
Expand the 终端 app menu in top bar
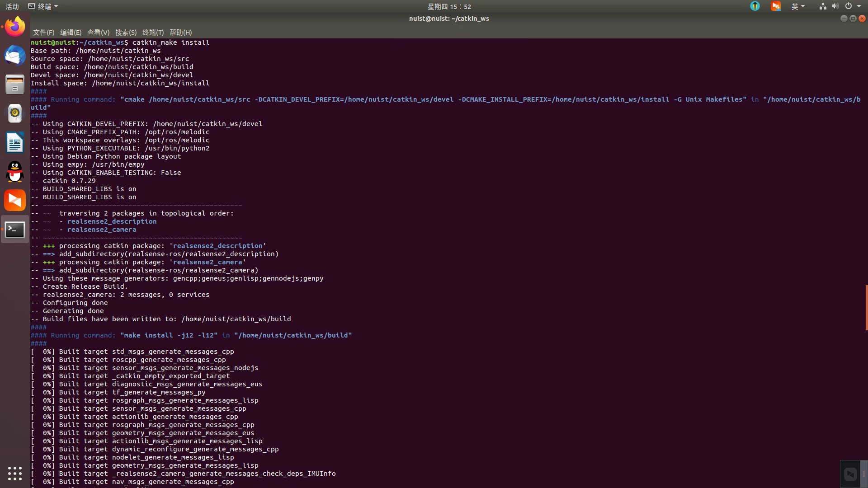pos(43,6)
